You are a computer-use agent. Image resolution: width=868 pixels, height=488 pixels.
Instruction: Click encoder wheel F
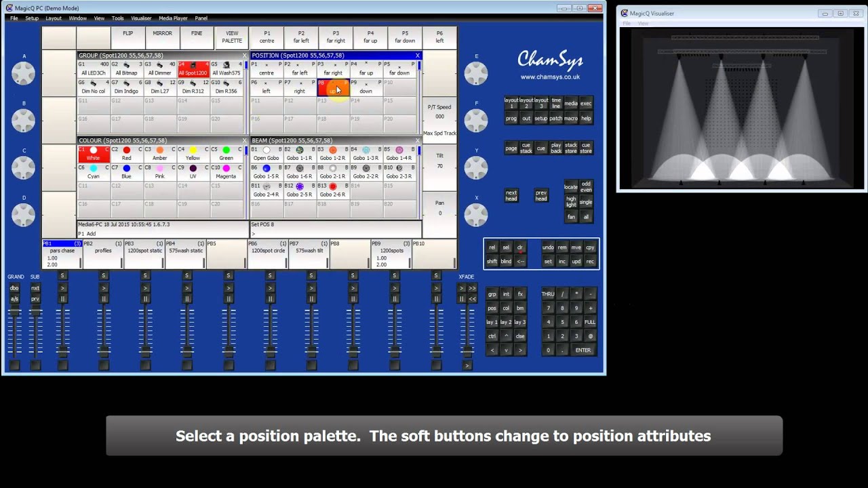[x=476, y=120]
